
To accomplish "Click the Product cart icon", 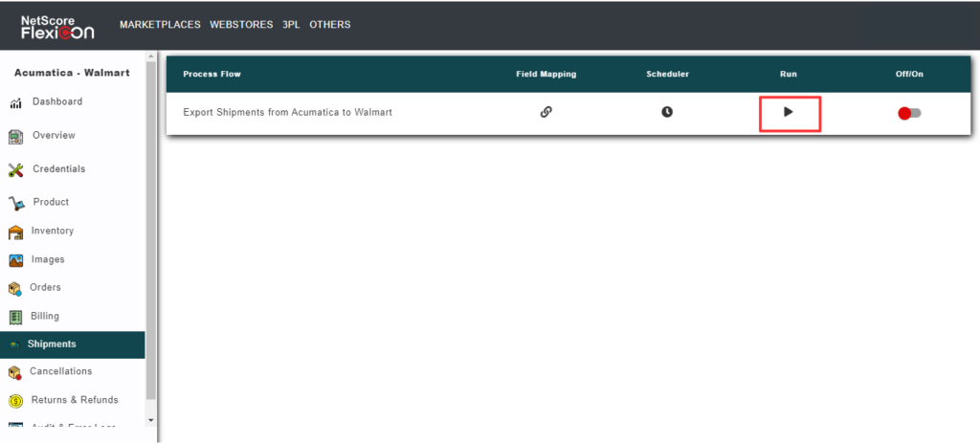I will 16,203.
